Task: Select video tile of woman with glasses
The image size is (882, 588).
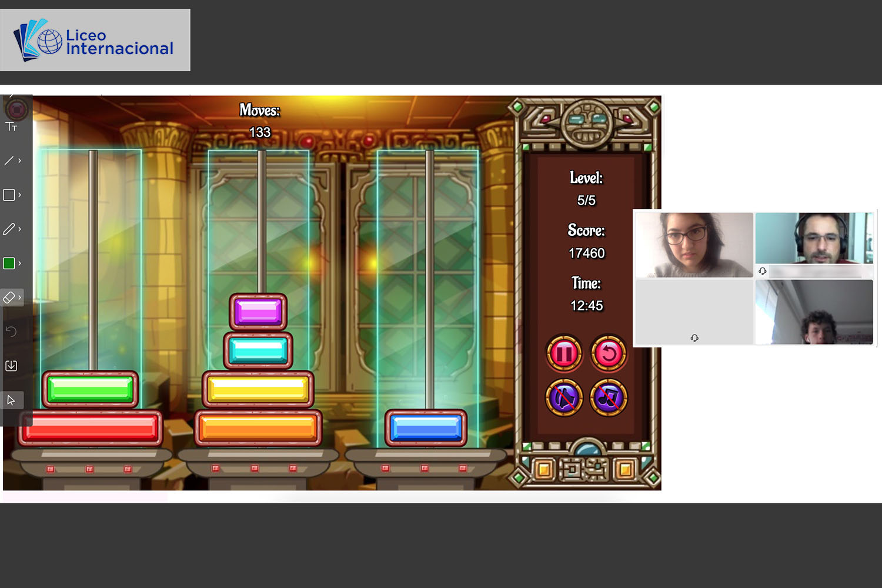Action: (x=694, y=245)
